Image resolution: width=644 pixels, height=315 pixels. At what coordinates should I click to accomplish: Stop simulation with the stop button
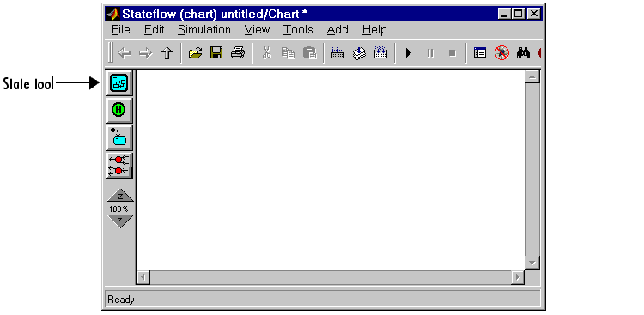tap(453, 53)
